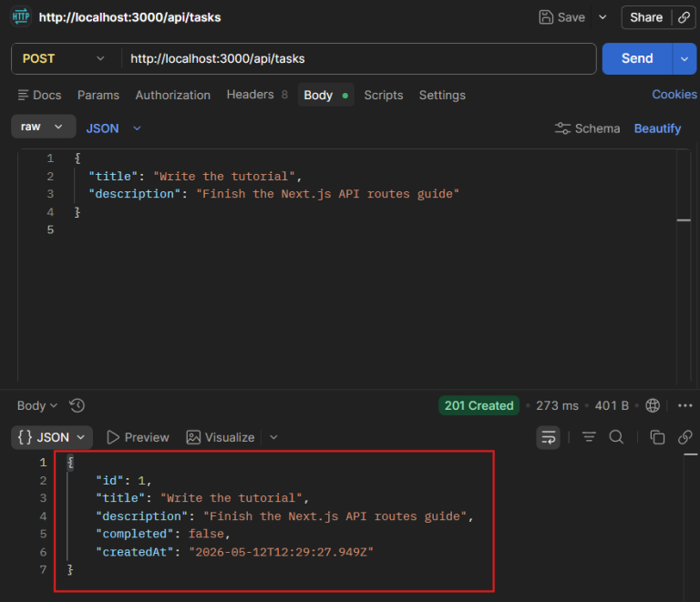
Task: Click the 273 ms response time
Action: 557,405
